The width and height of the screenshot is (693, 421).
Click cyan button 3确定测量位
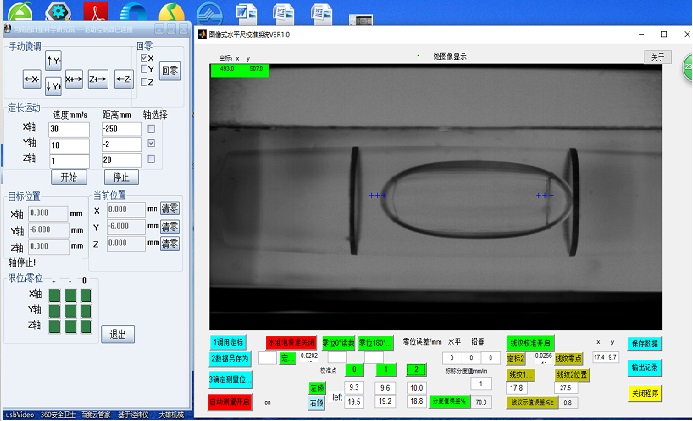(230, 379)
